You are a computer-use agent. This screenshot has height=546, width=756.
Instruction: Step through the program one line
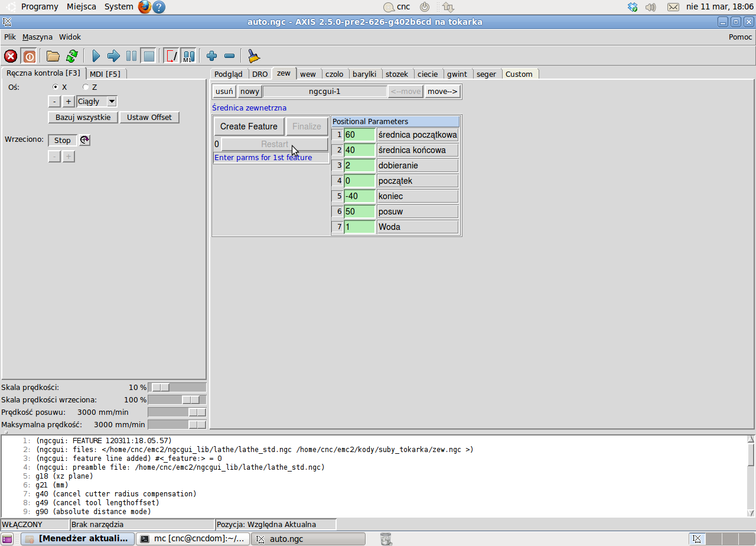click(113, 56)
